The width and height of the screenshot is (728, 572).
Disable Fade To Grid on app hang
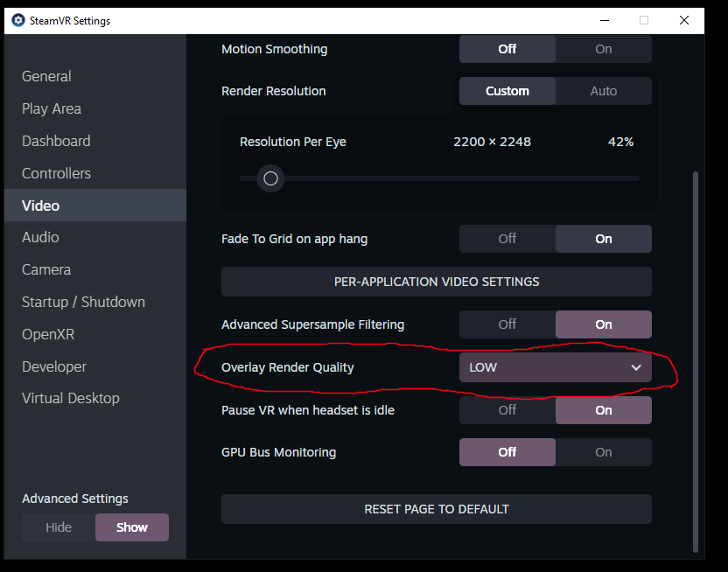pos(507,239)
